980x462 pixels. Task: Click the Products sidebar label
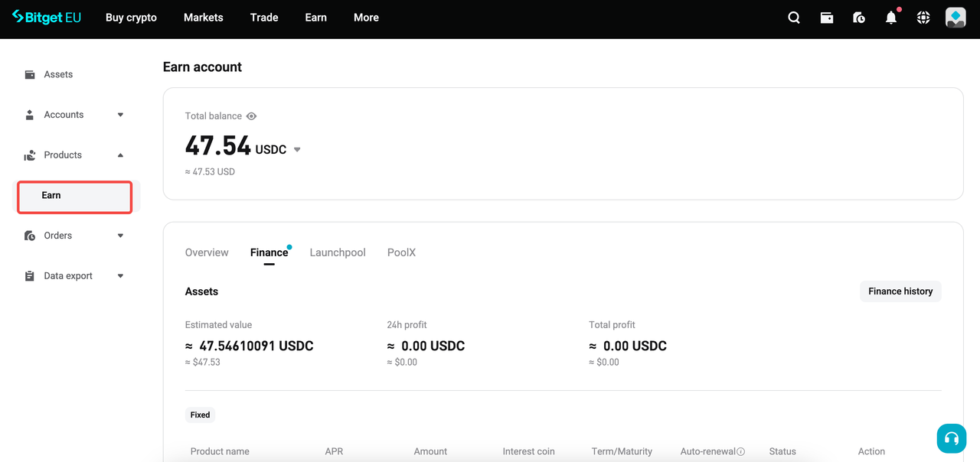point(63,155)
